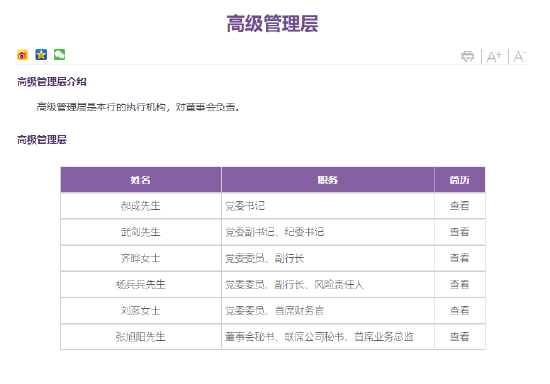Click the name cell 刘彦女士
550x384 pixels.
point(141,311)
